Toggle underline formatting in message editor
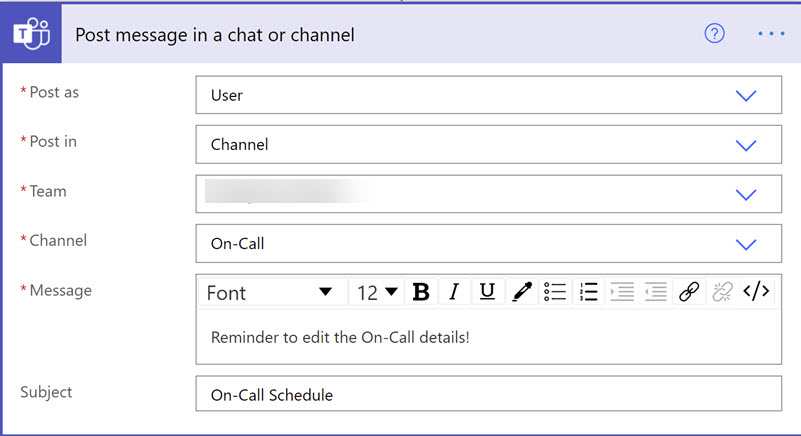Image resolution: width=801 pixels, height=436 pixels. point(487,292)
